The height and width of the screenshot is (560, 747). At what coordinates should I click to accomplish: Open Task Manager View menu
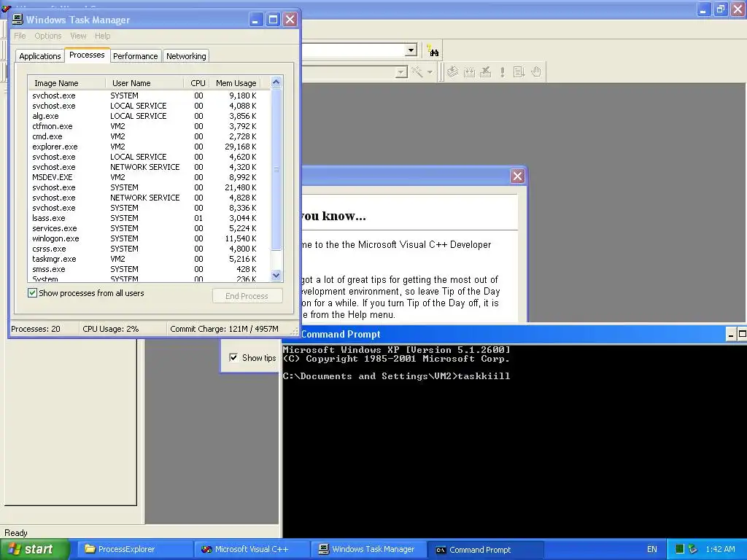click(78, 36)
